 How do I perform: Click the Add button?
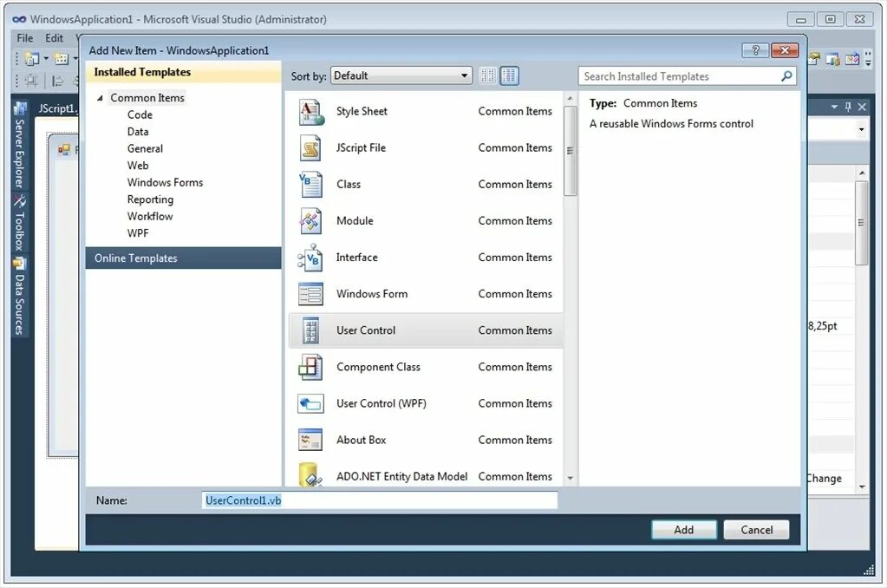coord(684,530)
